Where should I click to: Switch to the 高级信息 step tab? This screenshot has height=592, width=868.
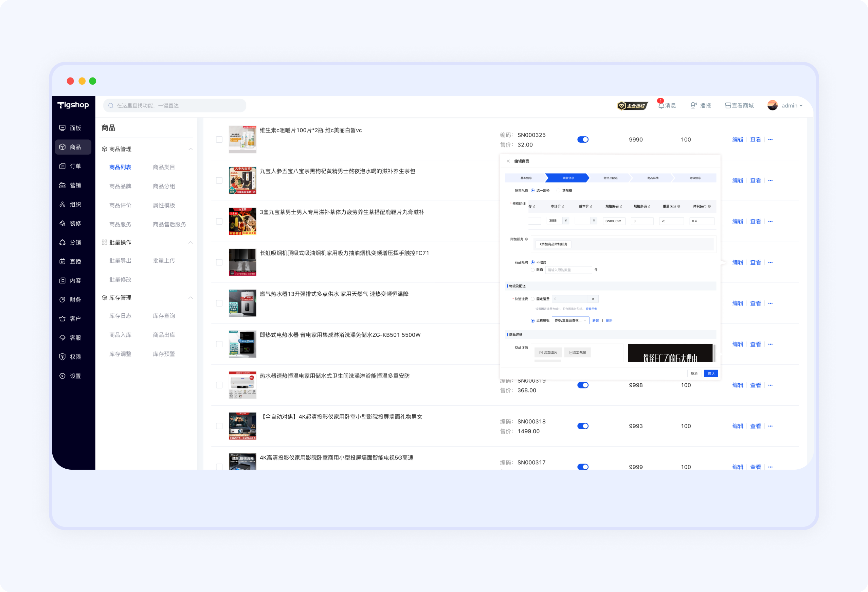[x=695, y=178]
